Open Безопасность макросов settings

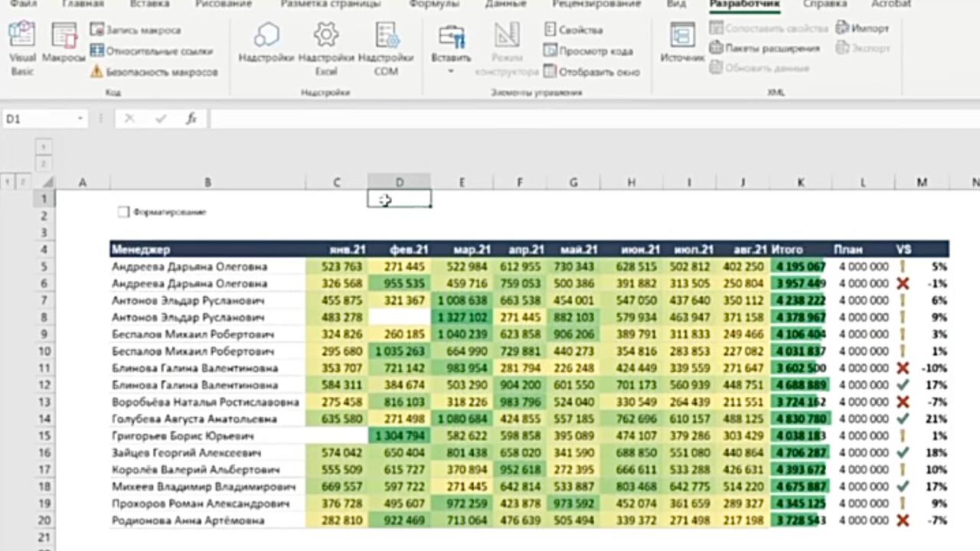[x=154, y=72]
